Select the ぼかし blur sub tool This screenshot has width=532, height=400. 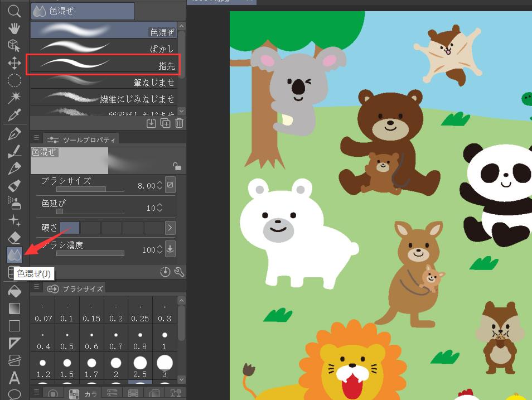(x=104, y=46)
